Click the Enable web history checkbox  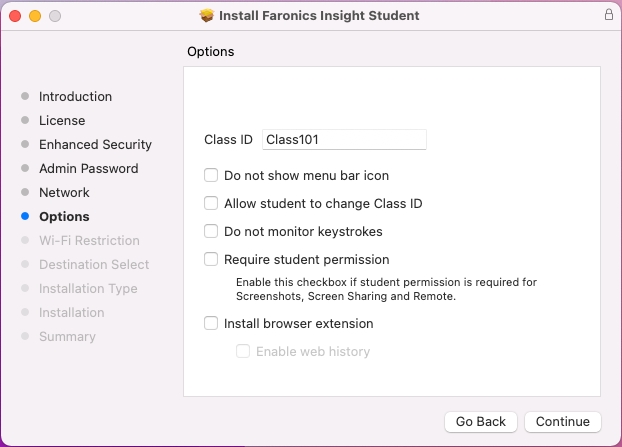coord(243,351)
